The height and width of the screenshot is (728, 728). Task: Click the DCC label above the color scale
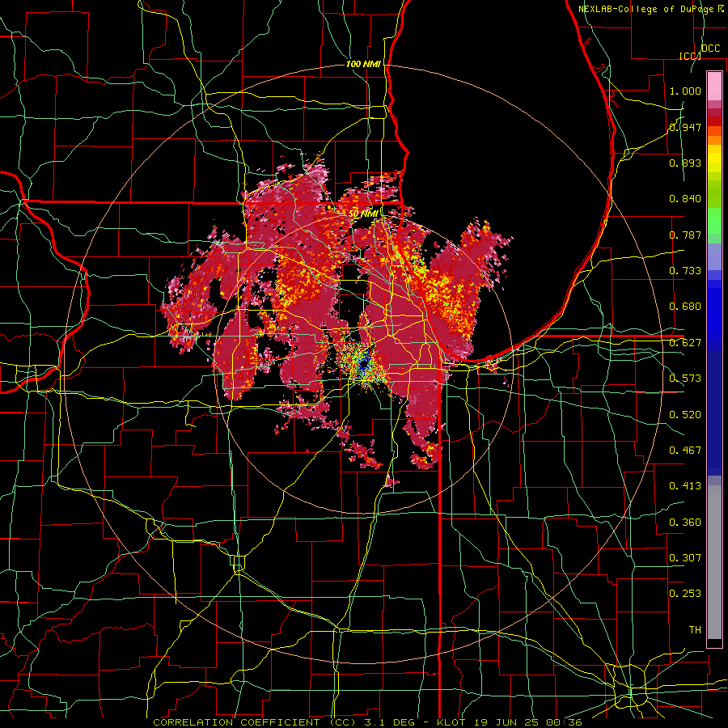710,48
